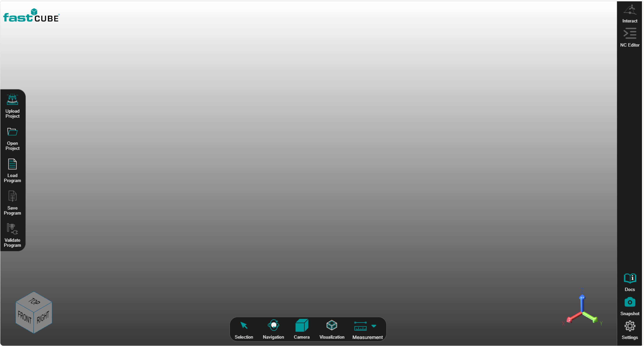
Task: Click the FRONT face of the view cube
Action: click(24, 317)
